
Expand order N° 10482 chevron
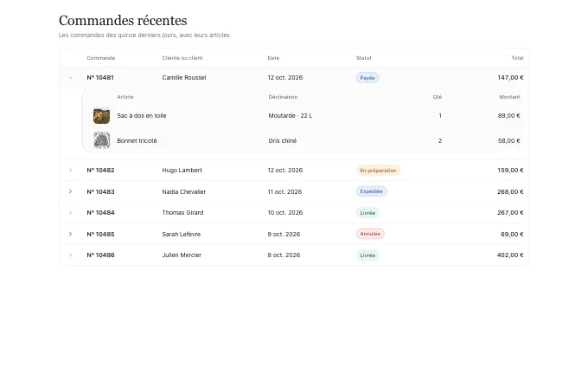(70, 171)
